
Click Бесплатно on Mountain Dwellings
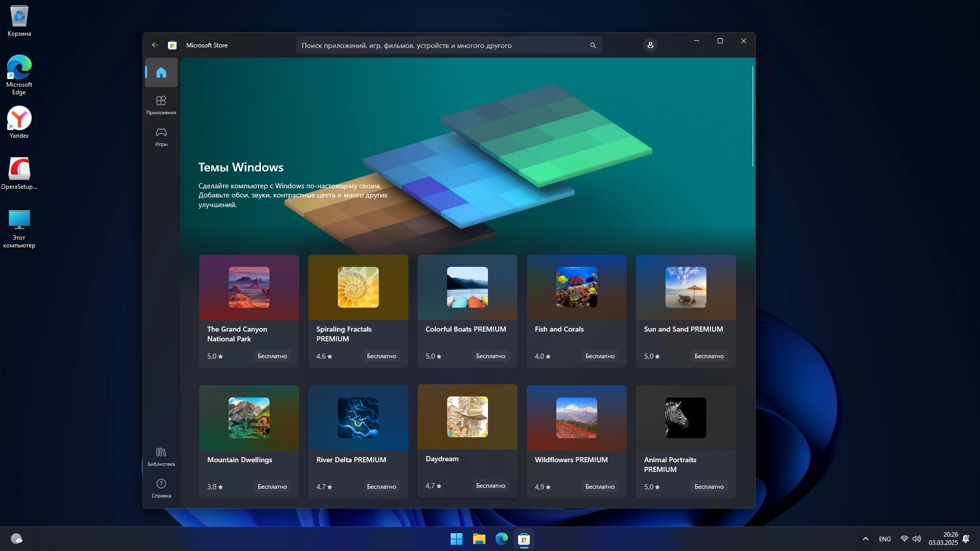pos(272,487)
